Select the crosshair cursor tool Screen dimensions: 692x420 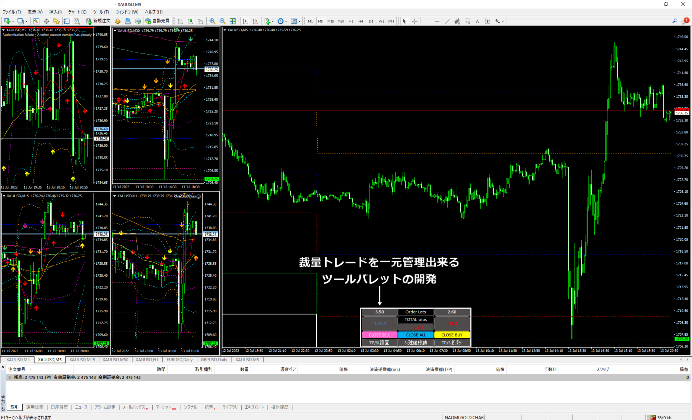[x=414, y=21]
